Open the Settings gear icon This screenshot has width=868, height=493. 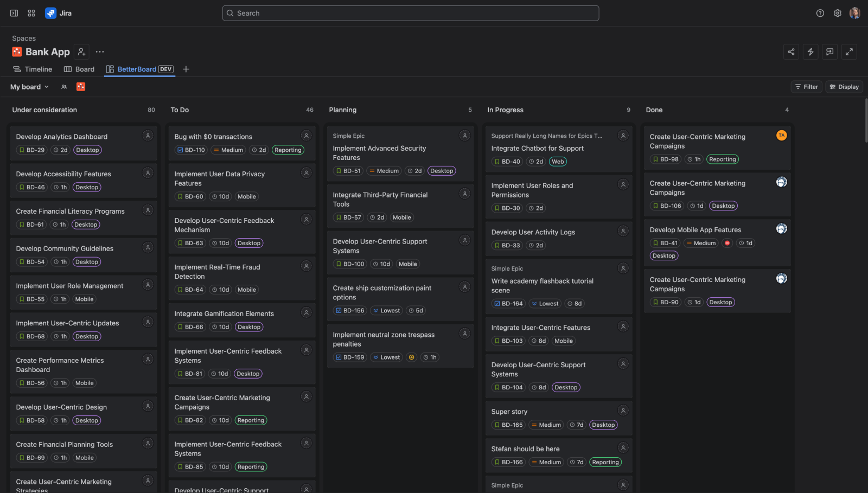click(x=838, y=13)
